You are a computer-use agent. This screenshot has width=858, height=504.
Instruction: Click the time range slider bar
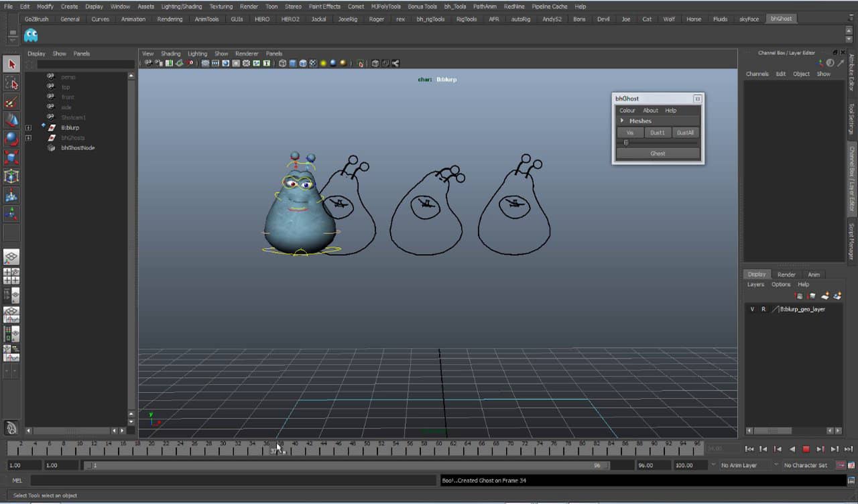tap(347, 465)
